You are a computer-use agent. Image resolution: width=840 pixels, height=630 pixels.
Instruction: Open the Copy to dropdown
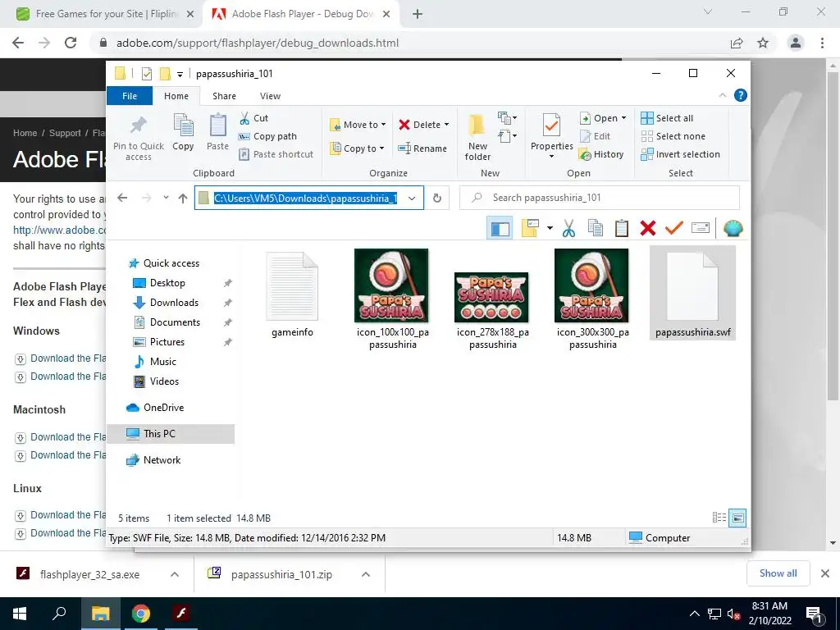(x=358, y=148)
